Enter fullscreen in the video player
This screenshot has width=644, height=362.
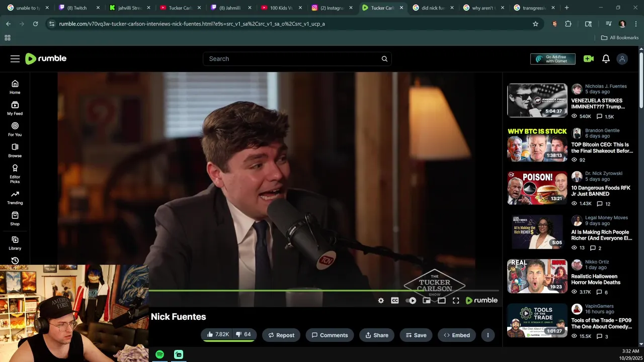coord(456,301)
